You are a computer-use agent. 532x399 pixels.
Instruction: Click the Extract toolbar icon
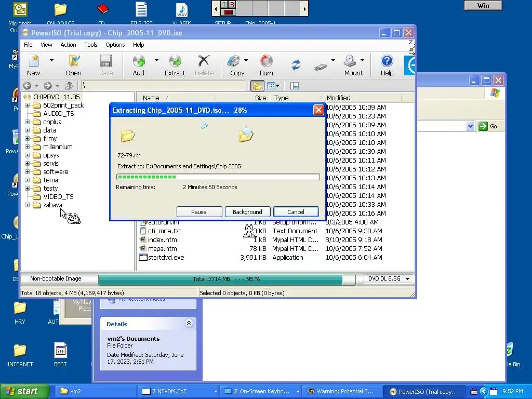pyautogui.click(x=175, y=65)
